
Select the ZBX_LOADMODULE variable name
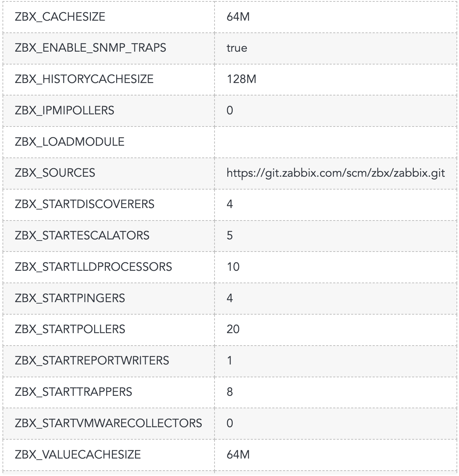click(x=69, y=142)
